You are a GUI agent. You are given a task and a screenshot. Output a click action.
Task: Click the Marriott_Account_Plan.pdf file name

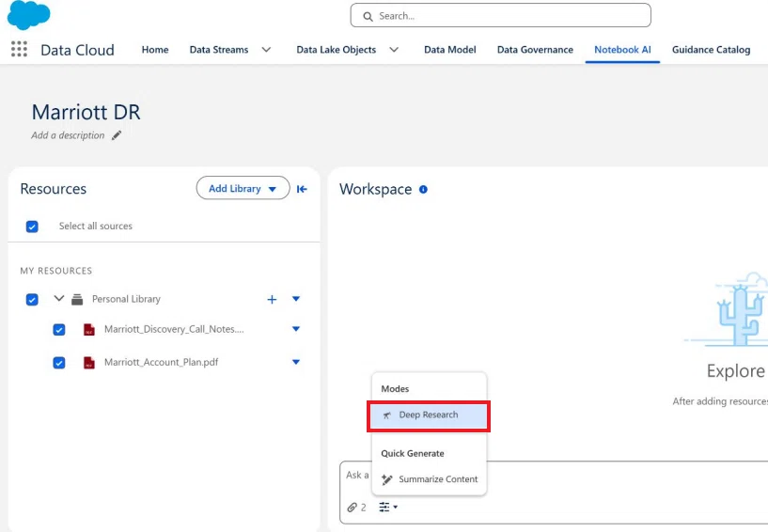161,363
